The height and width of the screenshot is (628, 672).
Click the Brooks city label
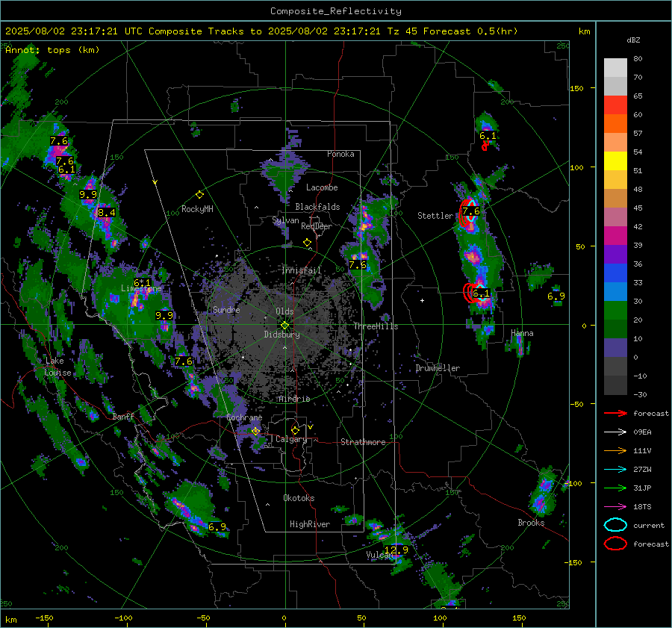[531, 523]
